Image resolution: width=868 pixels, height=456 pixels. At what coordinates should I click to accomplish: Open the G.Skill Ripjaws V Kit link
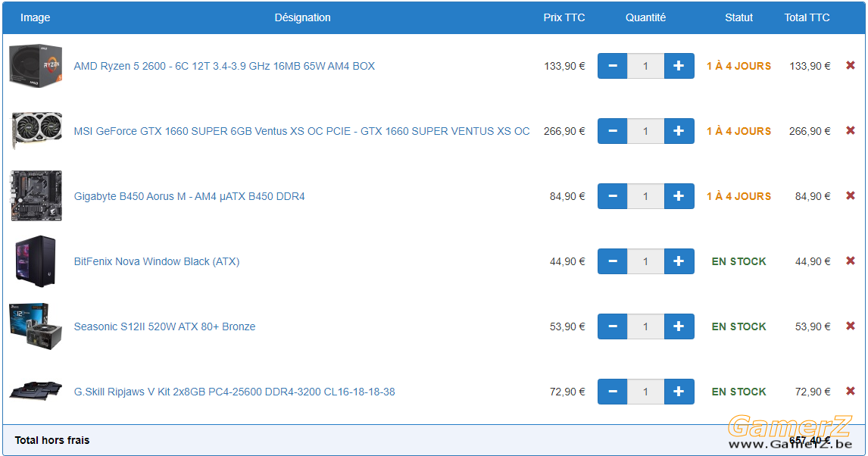(234, 392)
